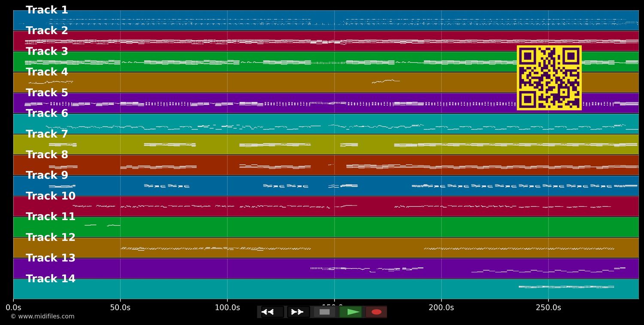Select the Track 7 yellow lane label
This screenshot has width=644, height=325.
click(47, 134)
